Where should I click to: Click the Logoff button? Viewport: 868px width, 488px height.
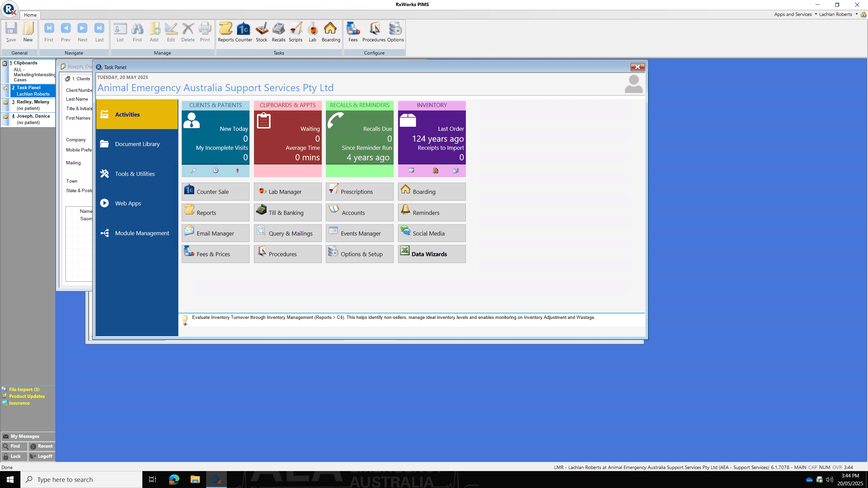(x=42, y=456)
